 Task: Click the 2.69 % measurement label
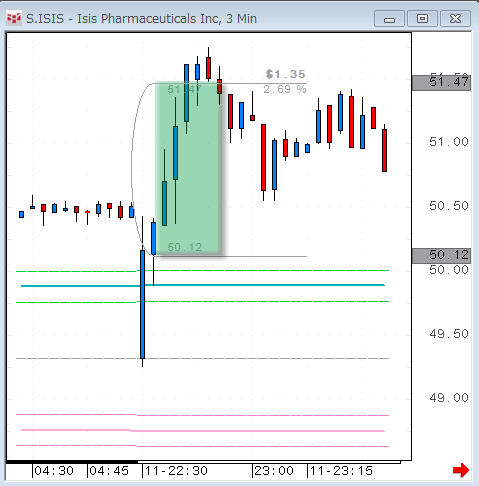click(x=285, y=89)
